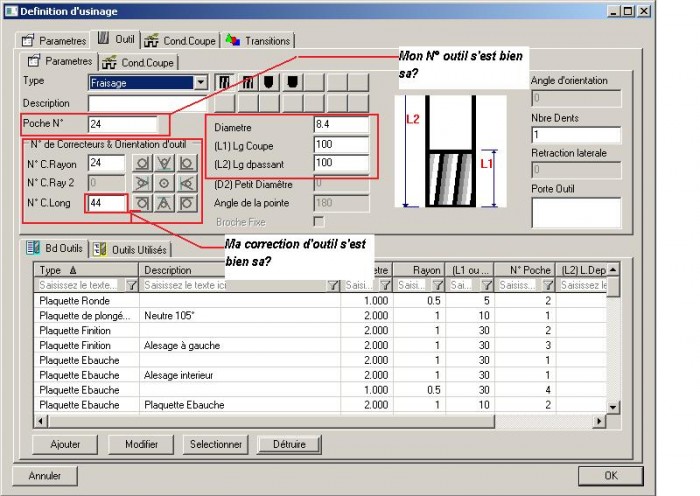Select the orientation icon with a left-pointing triangle
This screenshot has width=700, height=496.
coord(186,183)
